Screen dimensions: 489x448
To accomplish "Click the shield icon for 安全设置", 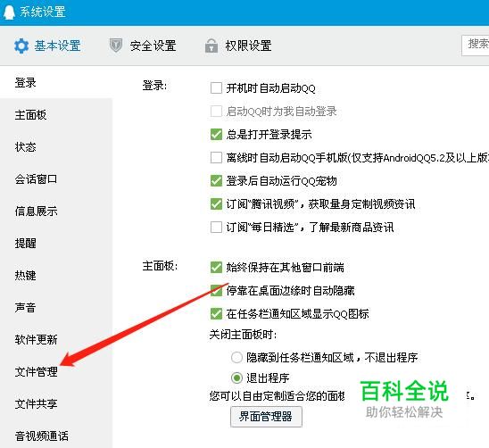I will tap(116, 46).
